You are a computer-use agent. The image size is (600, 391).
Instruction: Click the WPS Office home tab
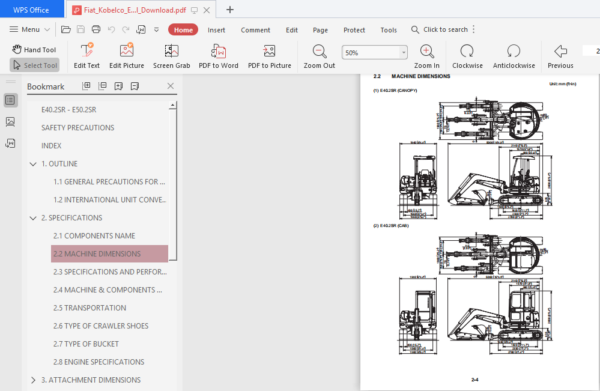coord(31,10)
